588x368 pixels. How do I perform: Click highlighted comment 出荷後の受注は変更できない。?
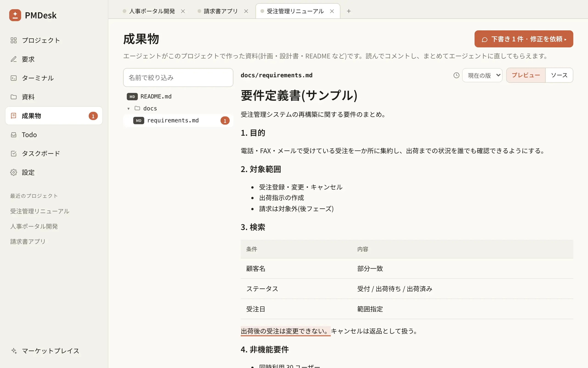click(286, 331)
